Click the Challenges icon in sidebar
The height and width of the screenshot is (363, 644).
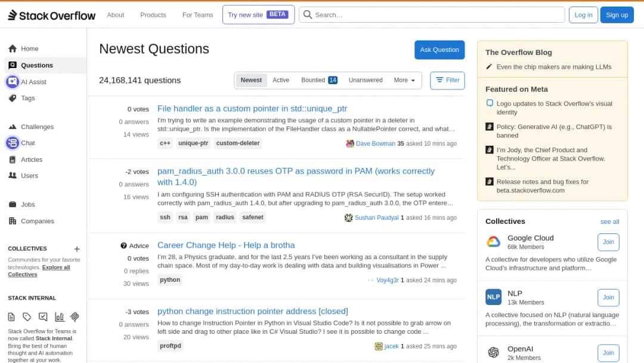pos(13,127)
